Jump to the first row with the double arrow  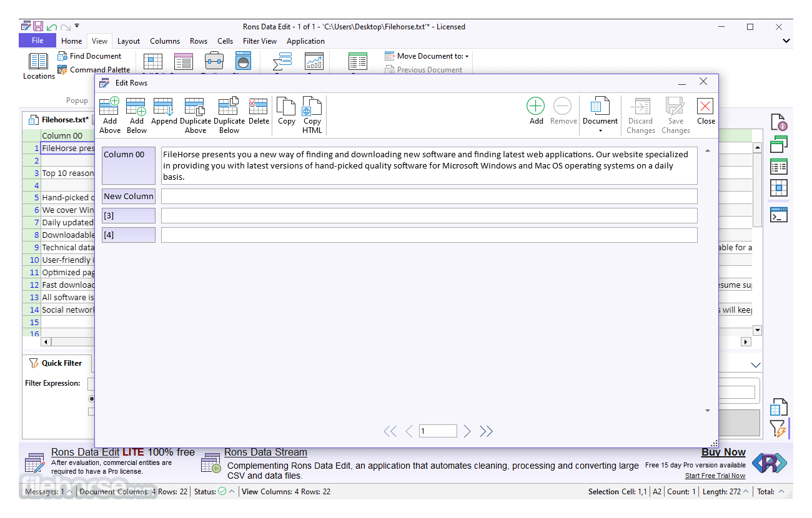pos(390,431)
